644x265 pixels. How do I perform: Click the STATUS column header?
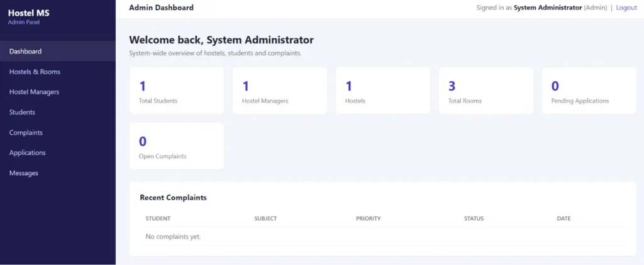point(474,219)
